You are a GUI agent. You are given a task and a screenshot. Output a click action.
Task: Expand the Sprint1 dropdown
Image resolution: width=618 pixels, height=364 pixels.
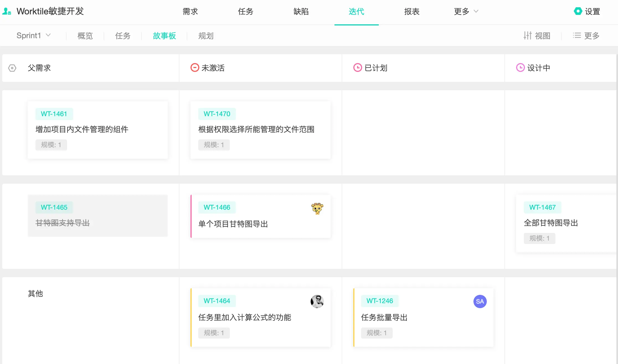coord(34,36)
